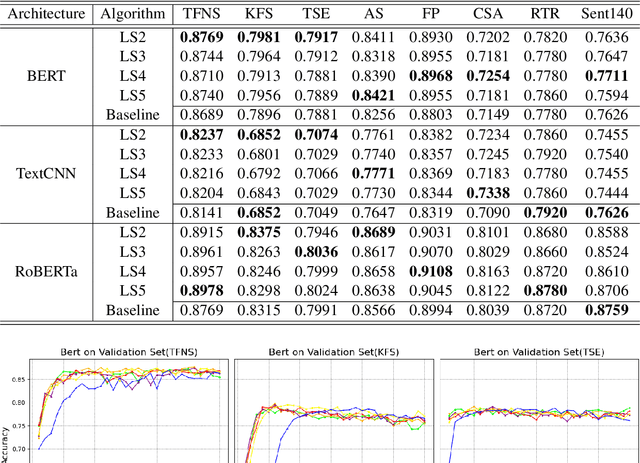Screen dimensions: 640x463
Task: Click the bold 0.7338 cell under CSA
Action: pyautogui.click(x=490, y=192)
